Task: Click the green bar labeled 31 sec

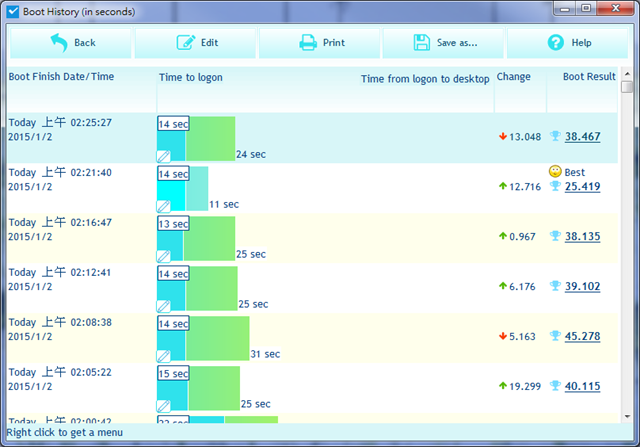Action: point(218,338)
